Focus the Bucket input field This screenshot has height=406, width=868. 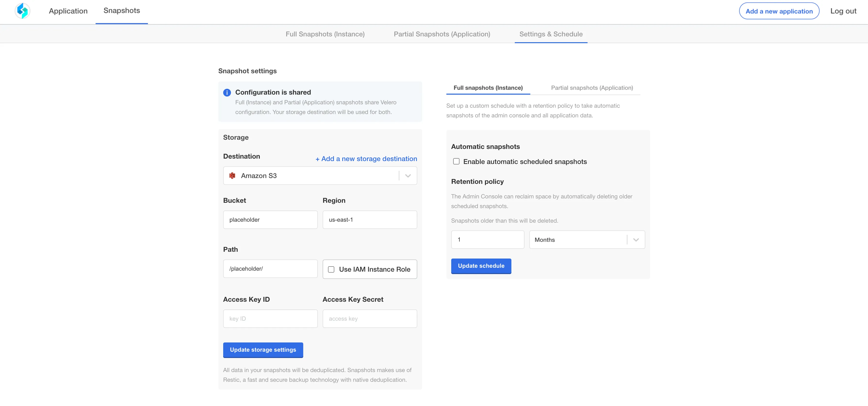coord(270,220)
